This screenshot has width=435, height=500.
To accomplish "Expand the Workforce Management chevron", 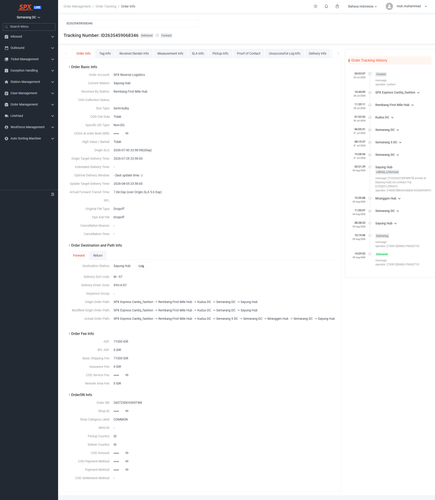I will click(x=52, y=127).
